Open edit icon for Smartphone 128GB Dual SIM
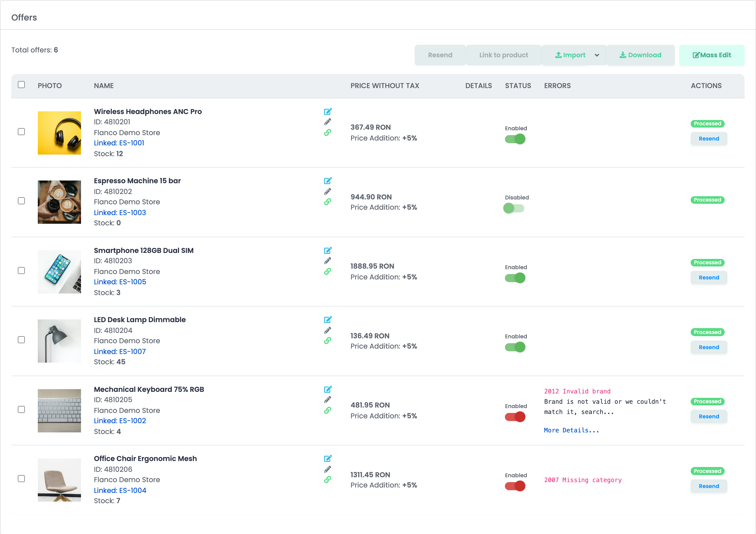Screen dimensions: 756x534 pos(328,251)
